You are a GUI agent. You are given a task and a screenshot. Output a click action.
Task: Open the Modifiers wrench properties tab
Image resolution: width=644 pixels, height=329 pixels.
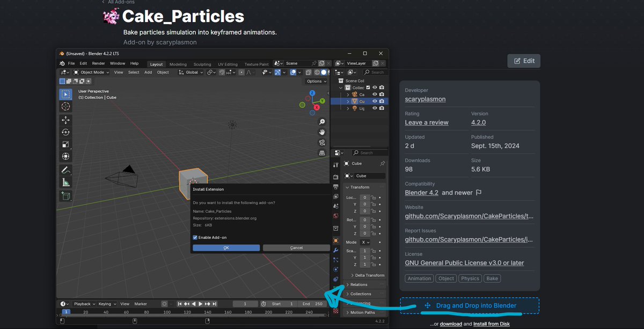click(336, 250)
